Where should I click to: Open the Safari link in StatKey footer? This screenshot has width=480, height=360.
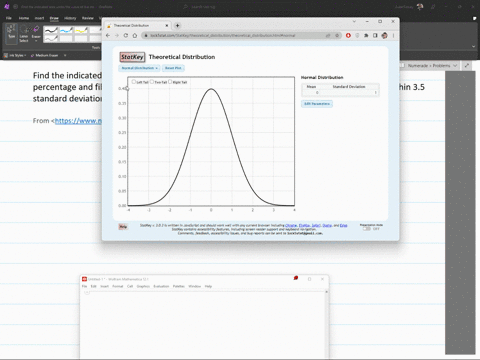[x=316, y=225]
